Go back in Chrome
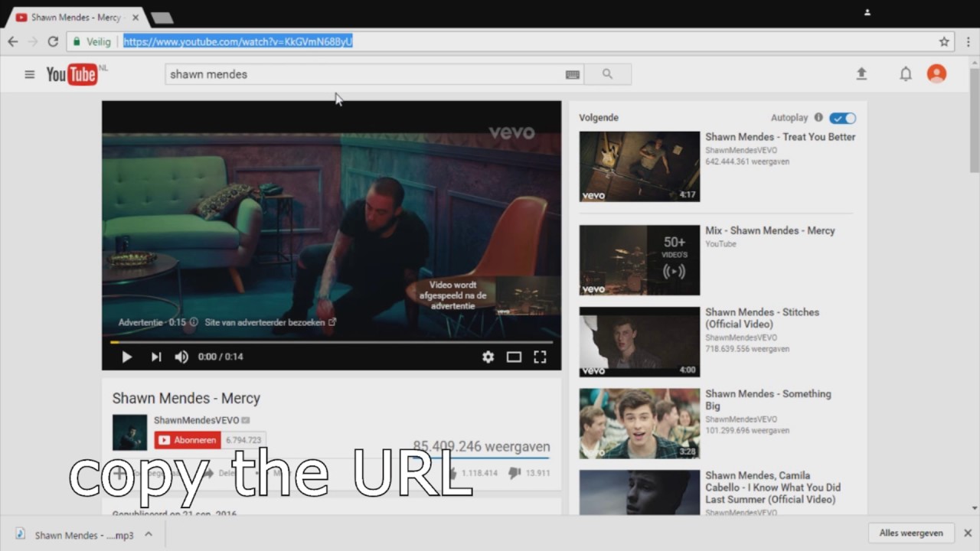Image resolution: width=980 pixels, height=551 pixels. click(13, 41)
